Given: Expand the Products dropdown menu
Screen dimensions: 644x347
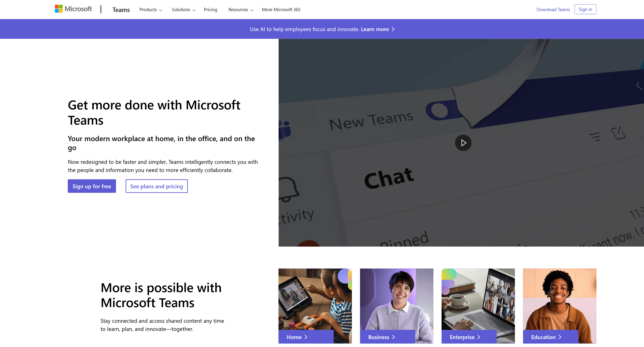Looking at the screenshot, I should click(151, 9).
